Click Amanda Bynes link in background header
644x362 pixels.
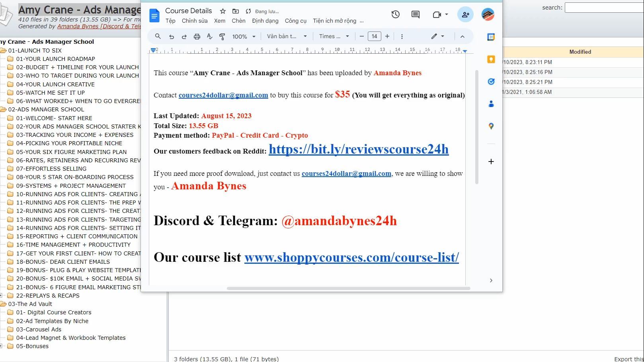[99, 26]
